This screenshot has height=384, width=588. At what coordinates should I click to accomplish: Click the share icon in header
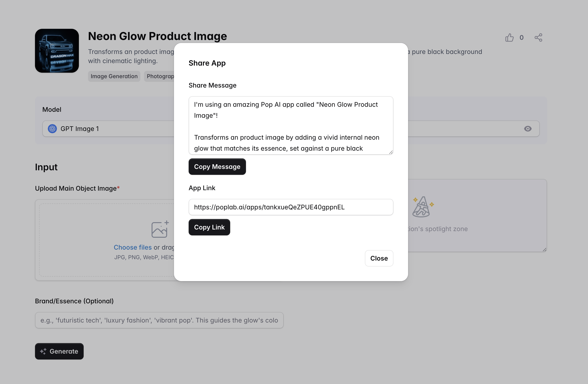click(538, 37)
